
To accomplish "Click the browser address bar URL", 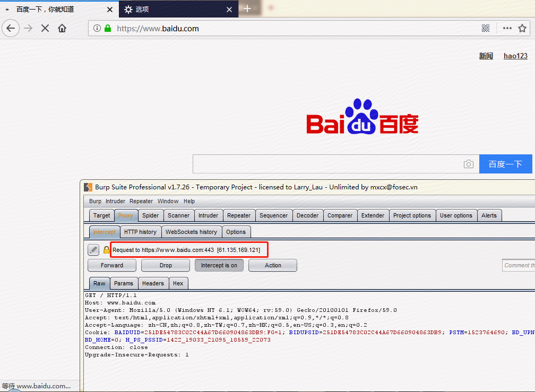I will [158, 29].
